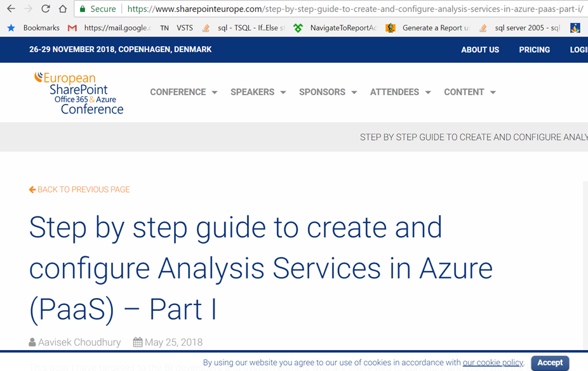Open our cookie policy link
Screen dimensions: 588x371
coord(493,362)
